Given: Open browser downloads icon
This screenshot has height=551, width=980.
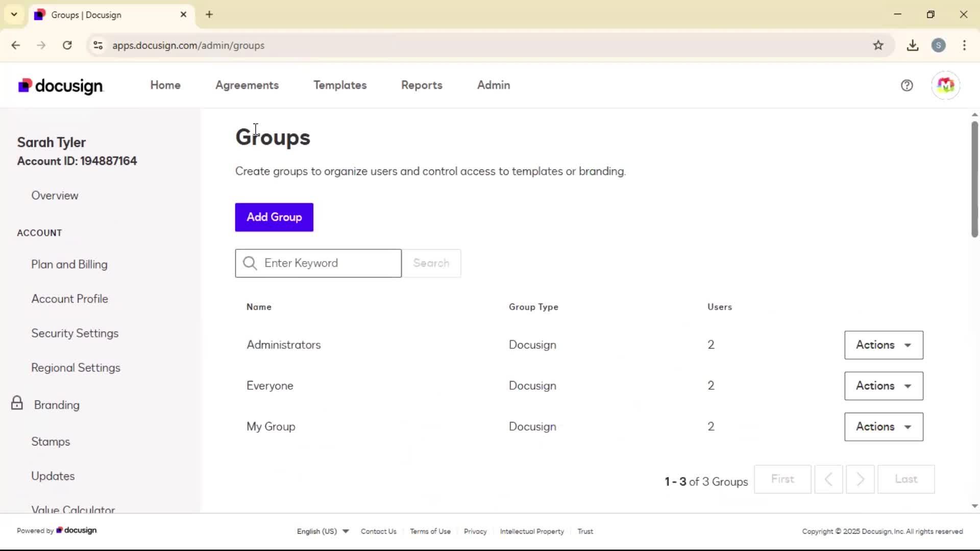Looking at the screenshot, I should [913, 45].
